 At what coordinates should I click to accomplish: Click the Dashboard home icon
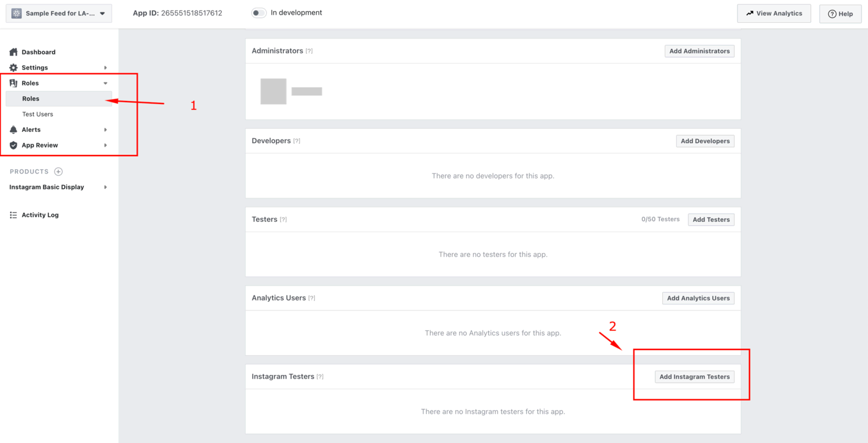(x=14, y=52)
